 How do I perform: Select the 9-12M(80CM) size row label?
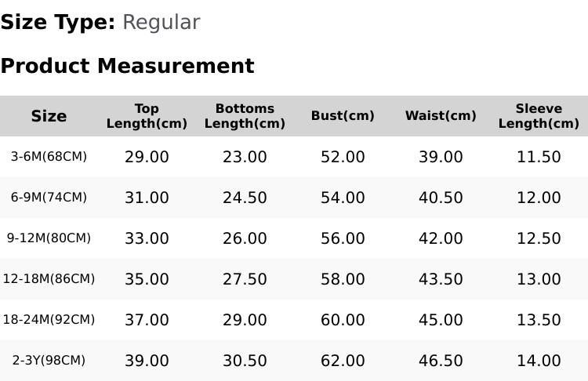49,238
